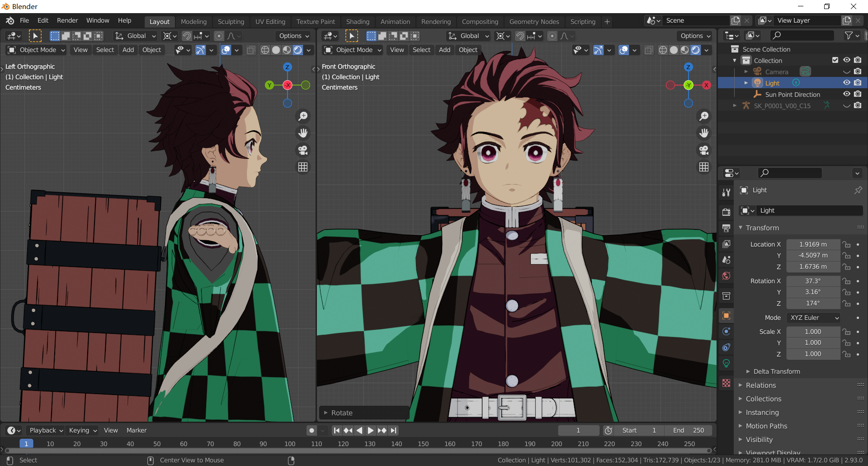Jump to timeline start frame

(336, 430)
